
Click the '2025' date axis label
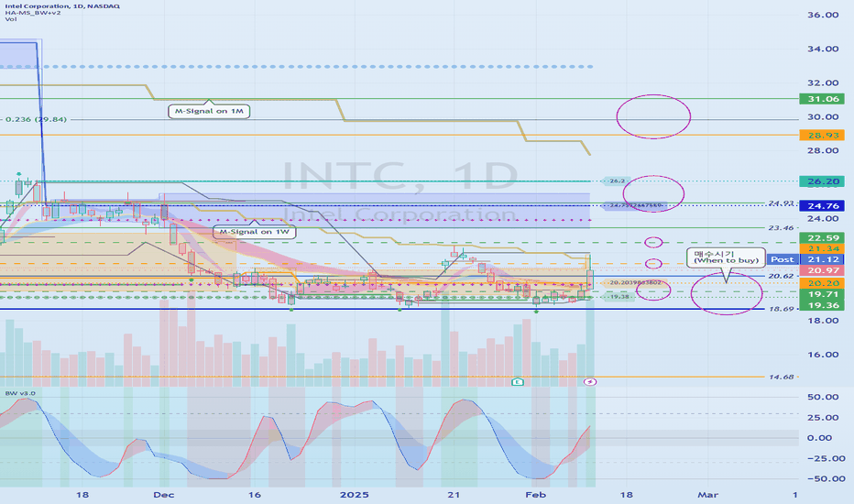[x=354, y=495]
